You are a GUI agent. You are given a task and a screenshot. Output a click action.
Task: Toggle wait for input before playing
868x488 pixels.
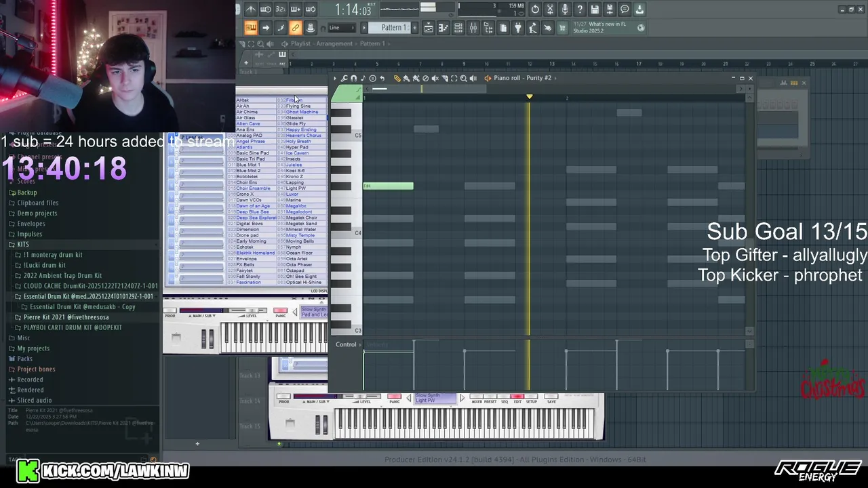[x=266, y=9]
